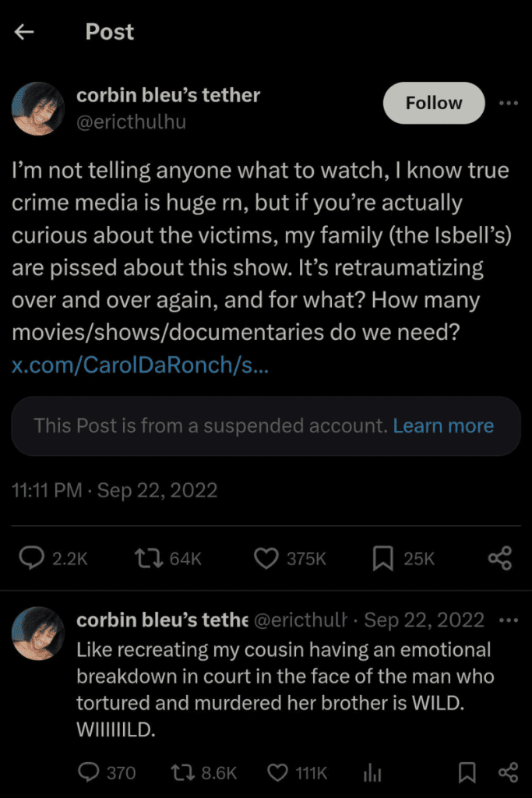The height and width of the screenshot is (798, 532).
Task: Open the @ericthulhu handle on main post
Action: pos(131,122)
